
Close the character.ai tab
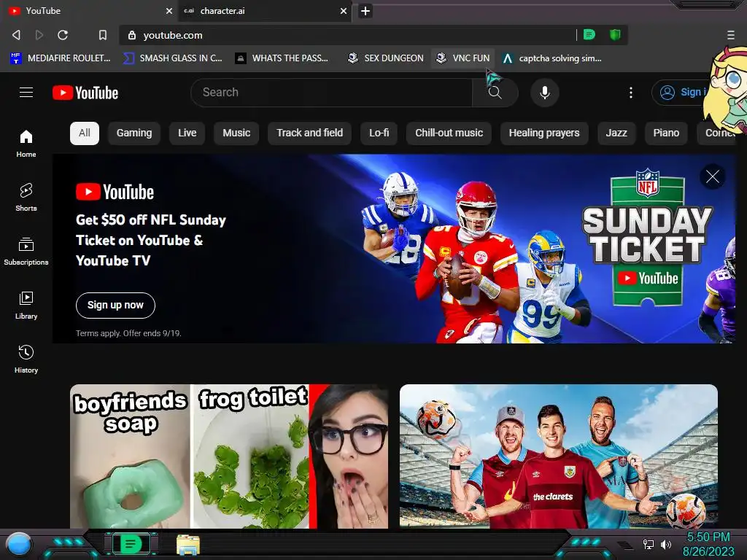(x=344, y=11)
